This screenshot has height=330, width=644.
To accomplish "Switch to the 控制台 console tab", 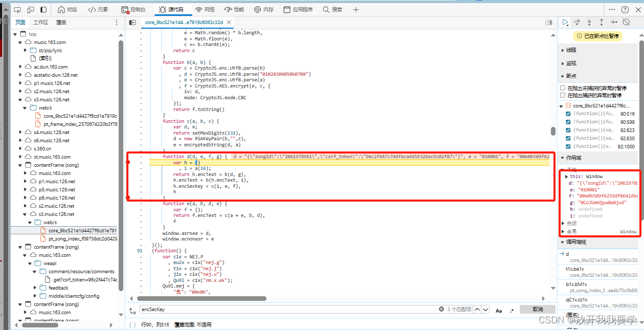I will (134, 10).
